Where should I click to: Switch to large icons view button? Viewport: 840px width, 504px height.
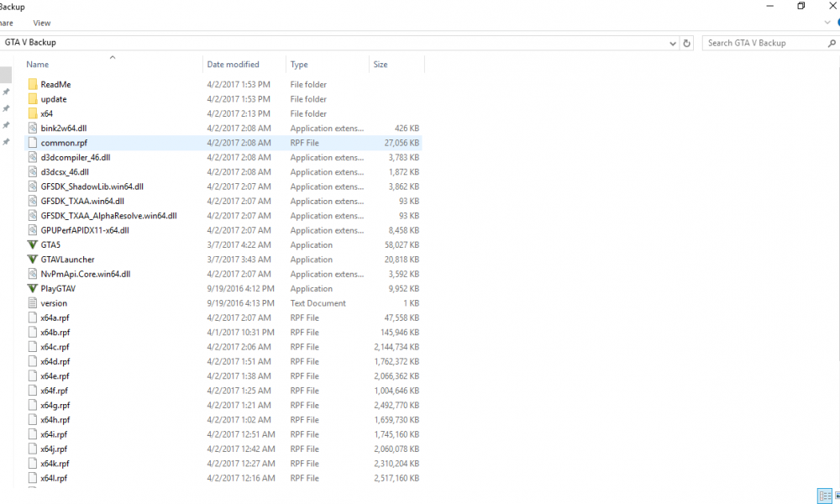tap(837, 496)
